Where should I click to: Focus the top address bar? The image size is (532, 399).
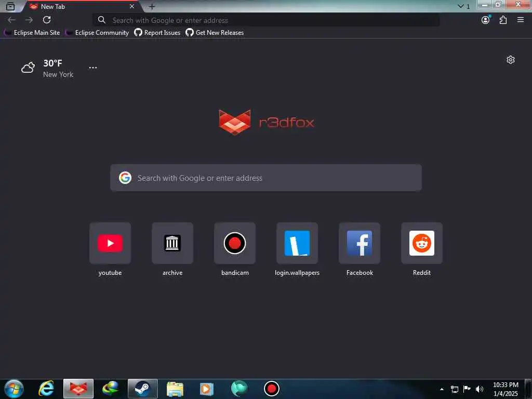pos(266,20)
